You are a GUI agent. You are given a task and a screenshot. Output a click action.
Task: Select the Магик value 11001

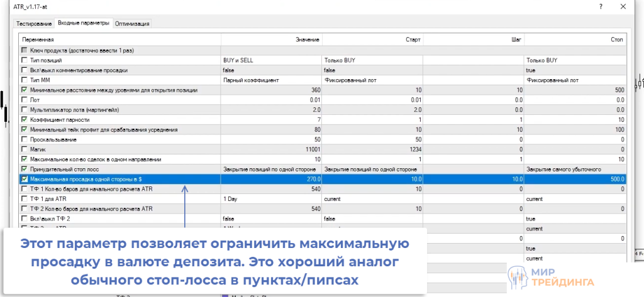(272, 149)
